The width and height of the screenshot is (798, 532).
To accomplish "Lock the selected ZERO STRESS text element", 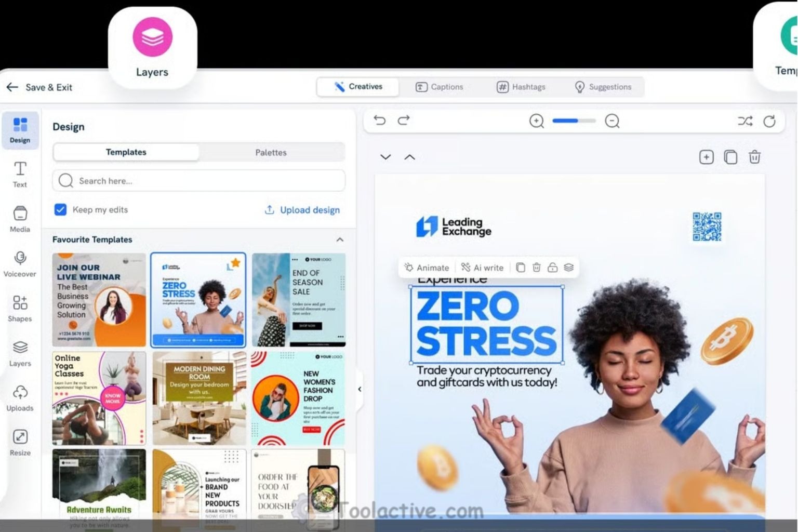I will 552,267.
